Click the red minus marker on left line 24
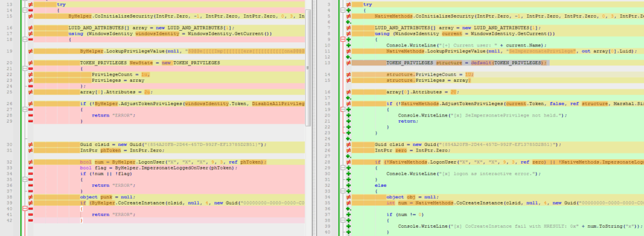The image size is (644, 236). (x=30, y=86)
